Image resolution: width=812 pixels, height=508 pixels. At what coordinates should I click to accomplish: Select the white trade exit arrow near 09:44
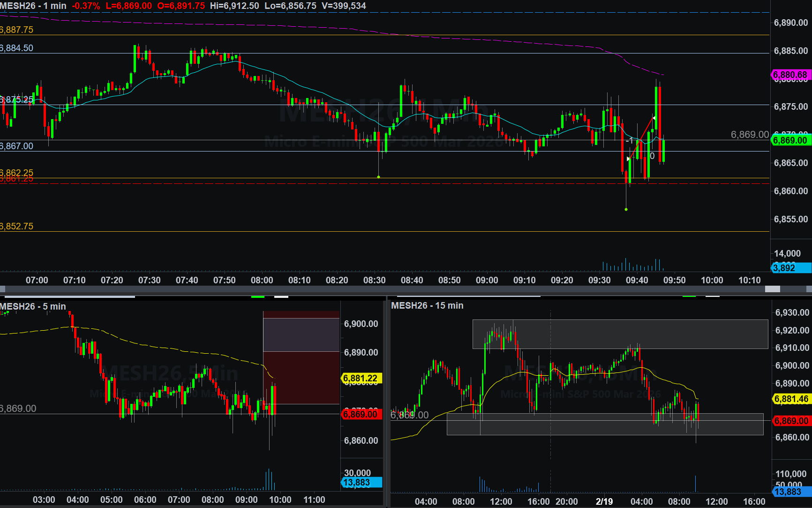tap(654, 118)
